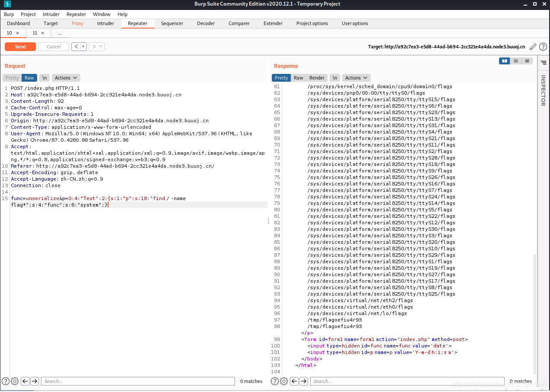Viewport: 550px width, 392px height.
Task: Open request search settings gear
Action: [x=15, y=381]
